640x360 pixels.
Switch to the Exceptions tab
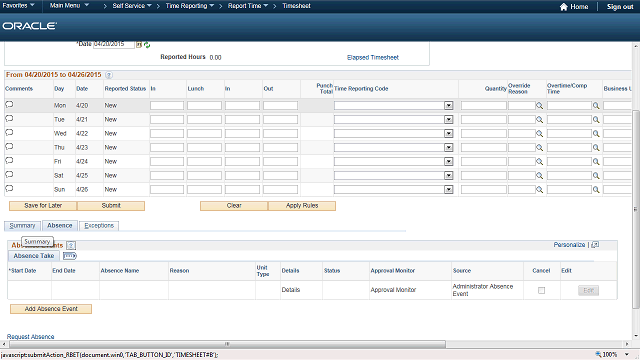pos(99,226)
